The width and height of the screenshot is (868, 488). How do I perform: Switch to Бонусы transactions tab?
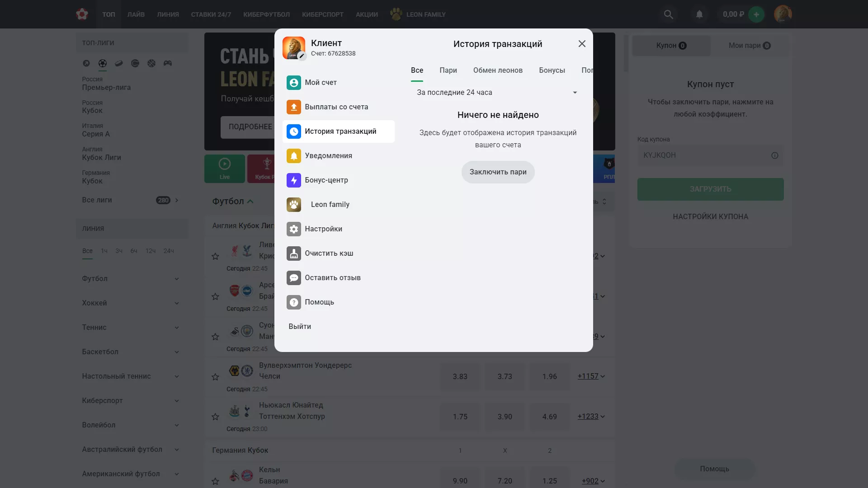[552, 70]
